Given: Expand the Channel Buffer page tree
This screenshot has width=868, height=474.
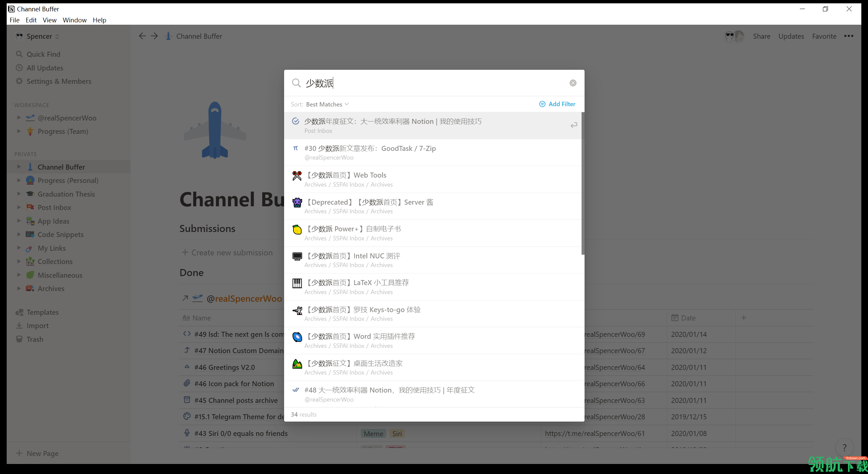Looking at the screenshot, I should (x=19, y=167).
